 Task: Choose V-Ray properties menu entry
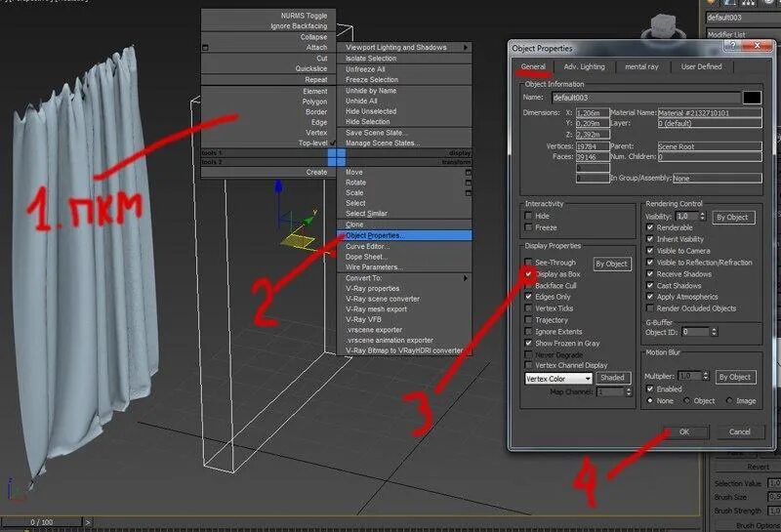click(404, 288)
